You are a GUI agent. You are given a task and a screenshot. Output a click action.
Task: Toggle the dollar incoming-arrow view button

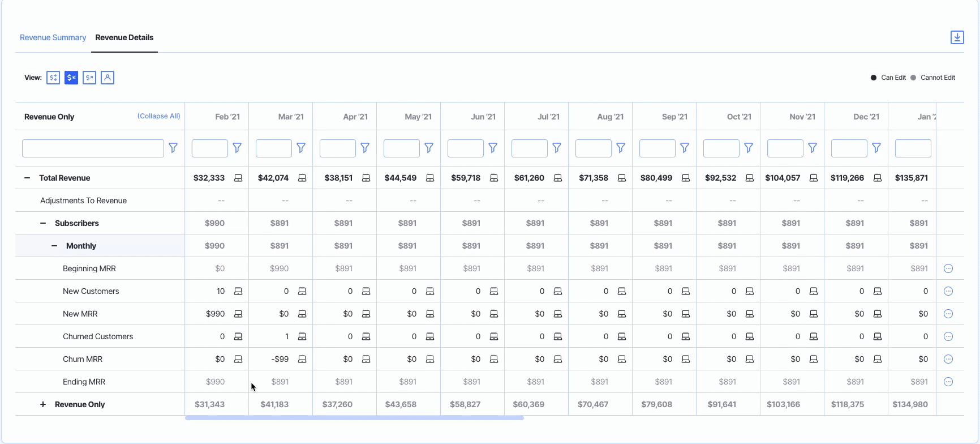click(71, 78)
